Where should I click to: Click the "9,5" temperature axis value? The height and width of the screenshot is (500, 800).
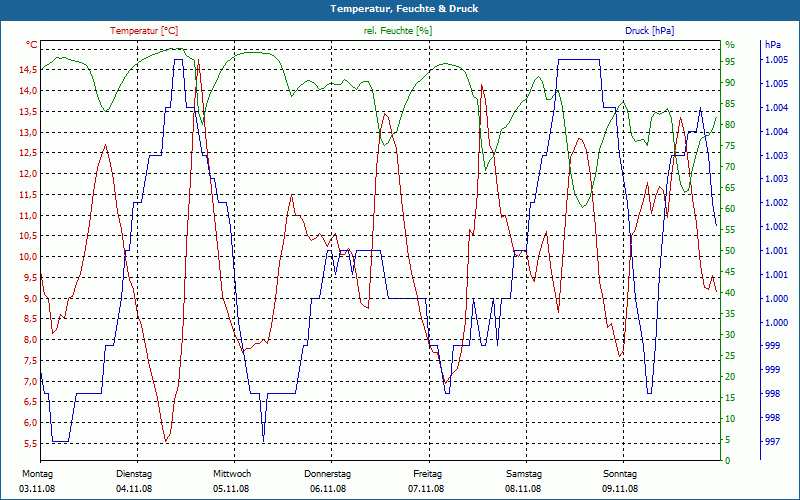[x=30, y=278]
